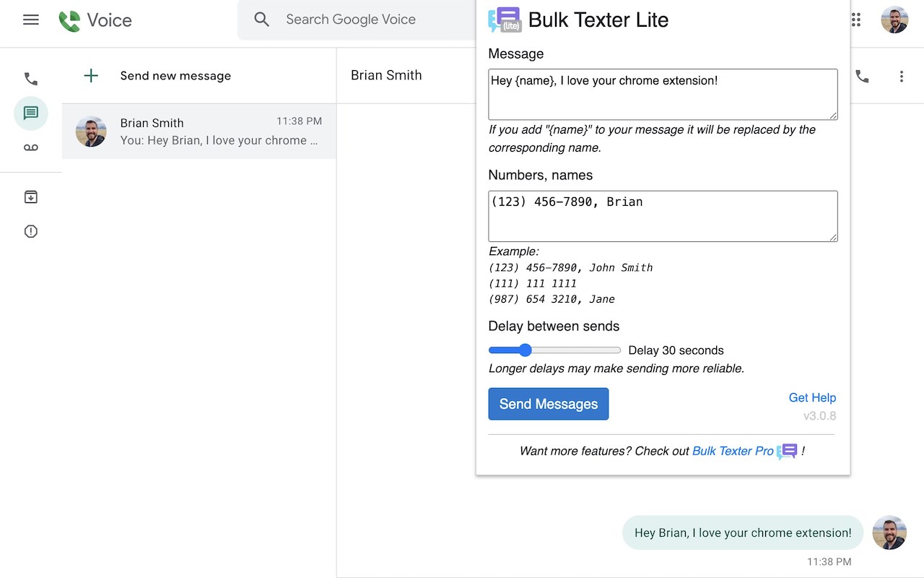Open Brian Smith conversation in list

(x=199, y=131)
